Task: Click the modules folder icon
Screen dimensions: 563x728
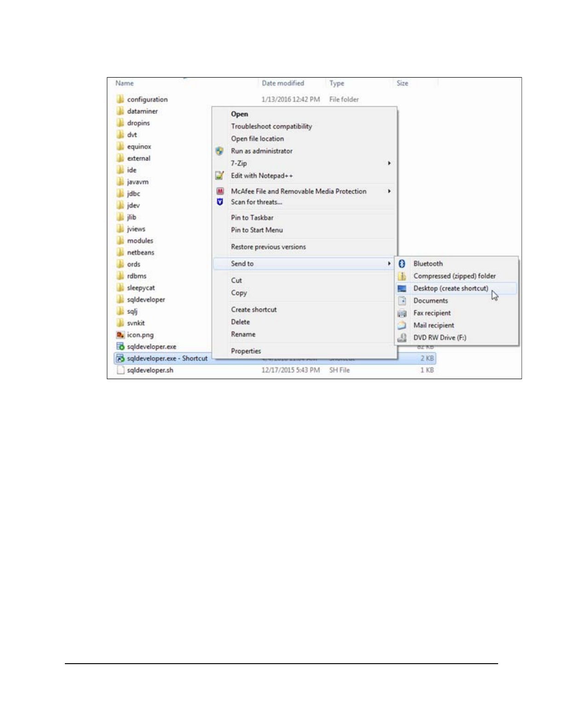Action: point(121,240)
